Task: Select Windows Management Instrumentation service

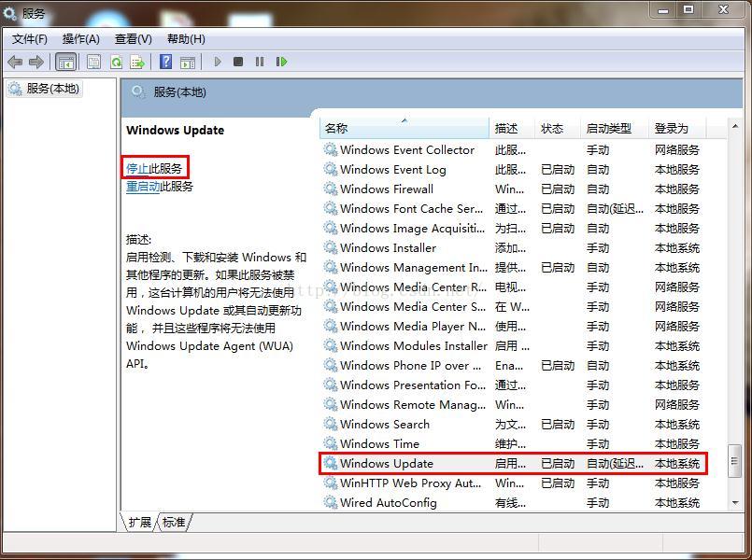Action: 513,268
